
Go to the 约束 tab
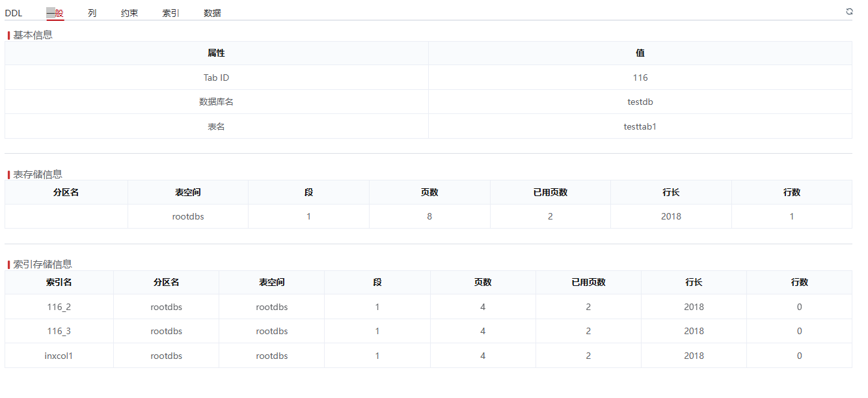pyautogui.click(x=129, y=13)
